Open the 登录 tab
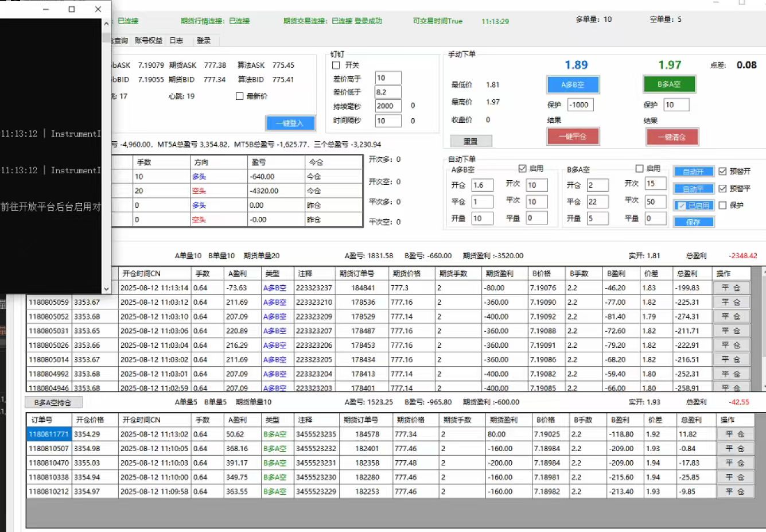This screenshot has width=766, height=532. pyautogui.click(x=204, y=41)
